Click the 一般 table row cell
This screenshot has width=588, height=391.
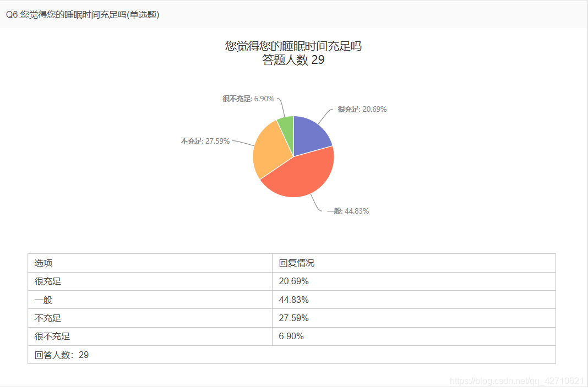(150, 300)
